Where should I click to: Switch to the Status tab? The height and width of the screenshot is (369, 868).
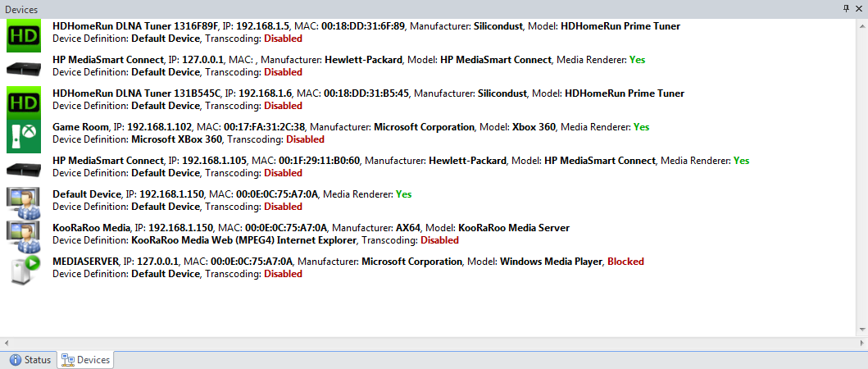[31, 360]
